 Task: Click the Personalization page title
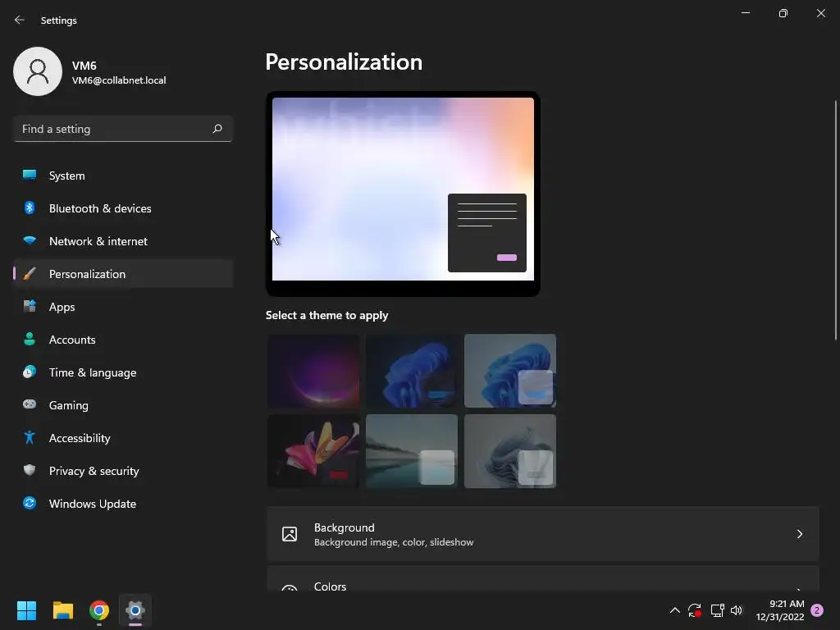[x=344, y=62]
